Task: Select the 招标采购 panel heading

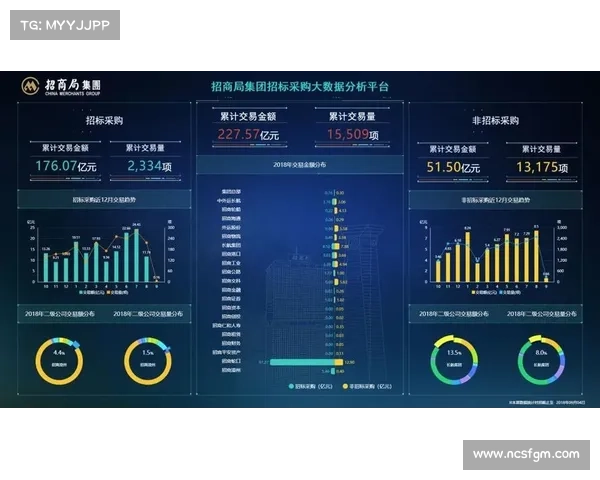Action: [x=104, y=121]
